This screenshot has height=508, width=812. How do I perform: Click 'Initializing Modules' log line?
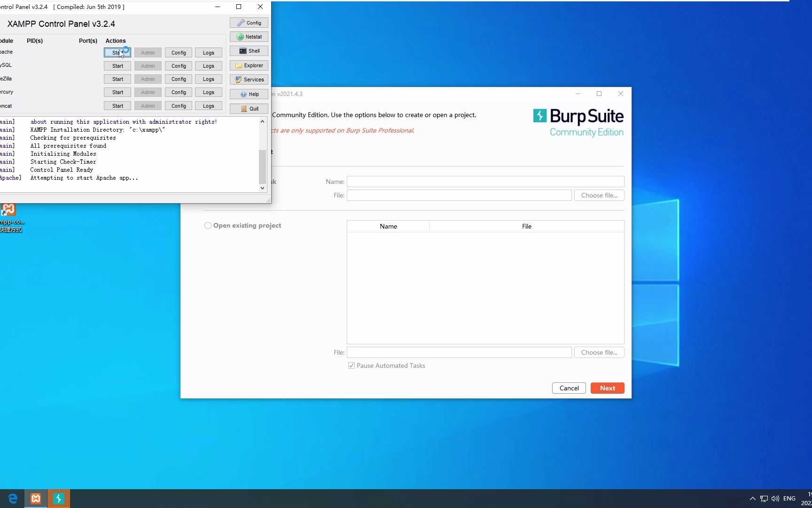click(x=63, y=154)
